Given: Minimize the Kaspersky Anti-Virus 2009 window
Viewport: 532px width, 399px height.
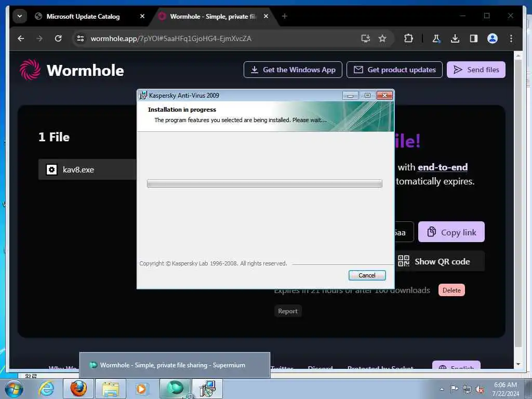Looking at the screenshot, I should tap(350, 96).
